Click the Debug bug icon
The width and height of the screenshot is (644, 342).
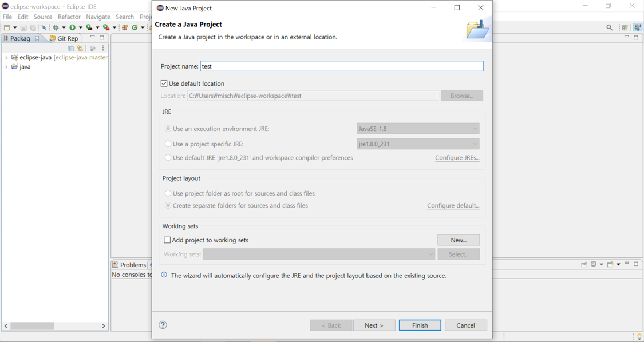[56, 27]
